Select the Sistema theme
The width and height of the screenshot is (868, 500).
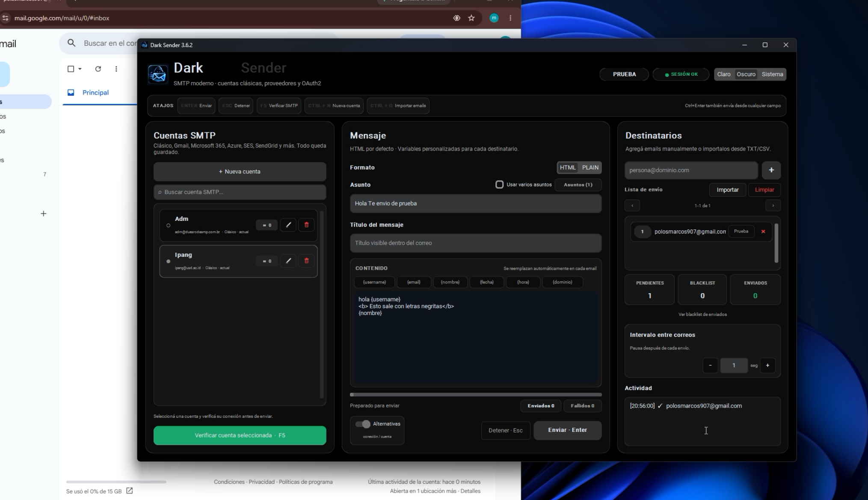(772, 74)
